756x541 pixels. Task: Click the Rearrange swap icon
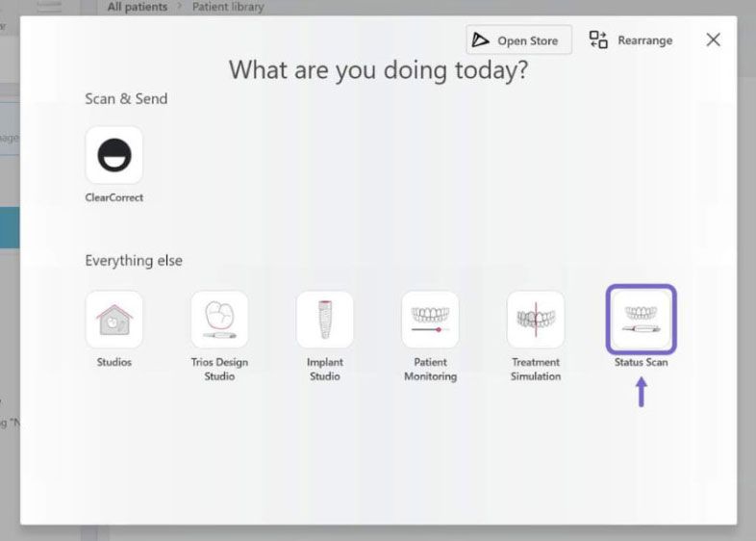coord(598,40)
